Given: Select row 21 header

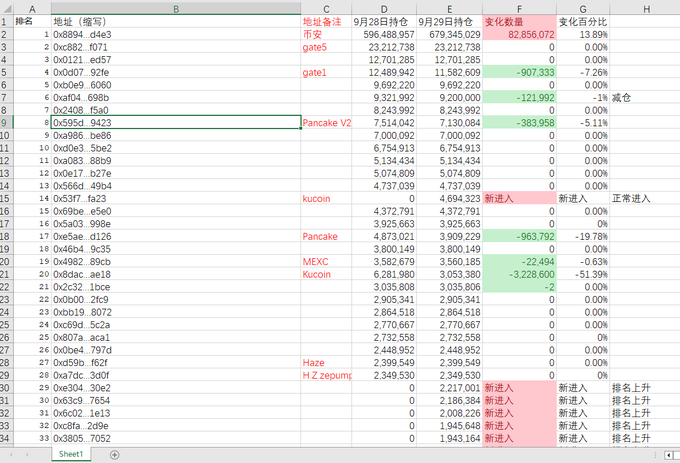Looking at the screenshot, I should [x=7, y=274].
